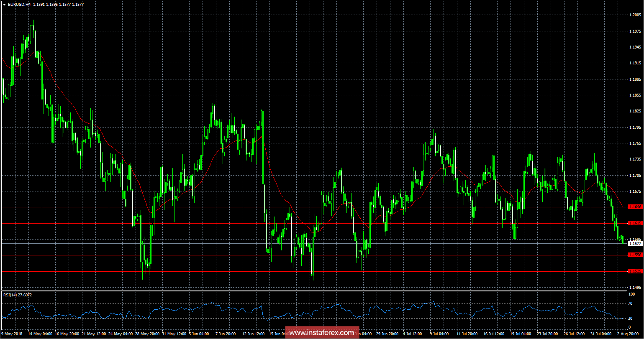Click the 1.1915 value on price axis

point(636,63)
